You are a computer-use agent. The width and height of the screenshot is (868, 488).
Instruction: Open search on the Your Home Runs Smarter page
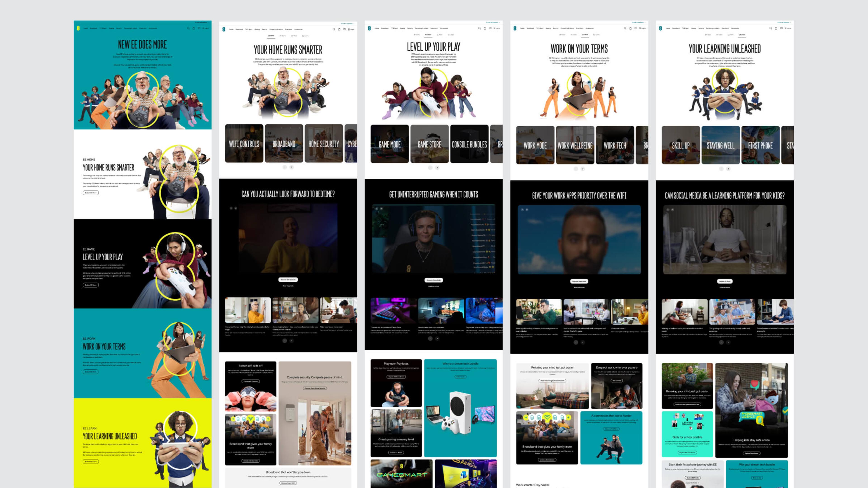point(334,29)
